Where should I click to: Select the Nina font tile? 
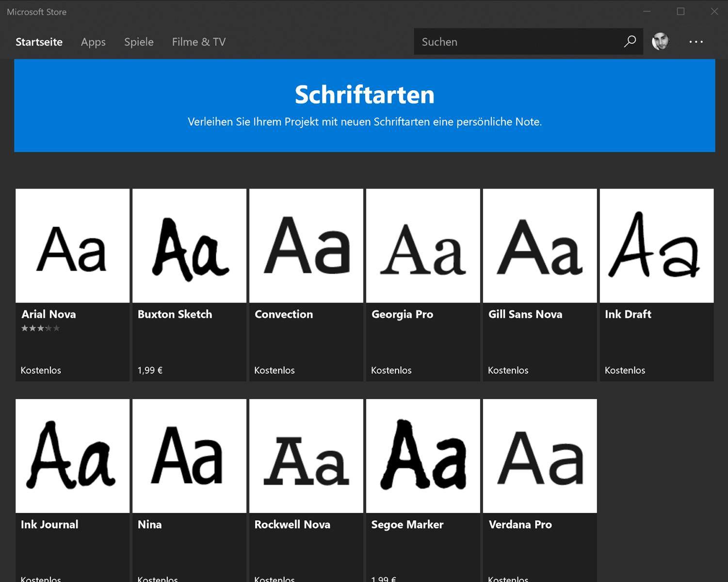tap(189, 456)
